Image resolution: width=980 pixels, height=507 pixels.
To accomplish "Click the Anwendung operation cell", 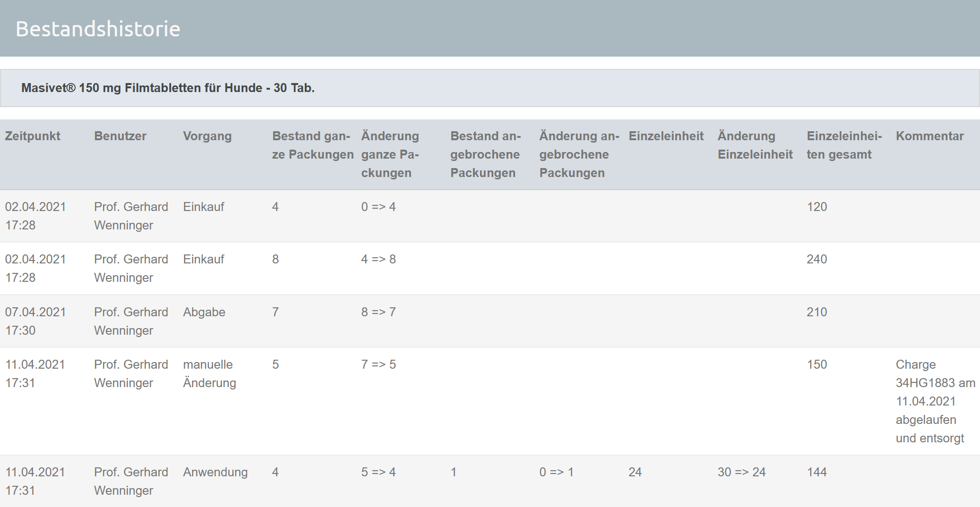I will click(x=215, y=472).
